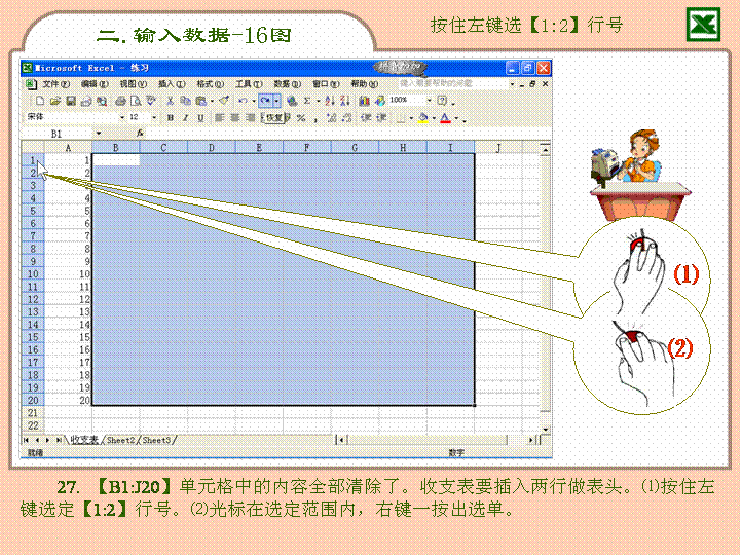Screen dimensions: 740x555
Task: Select column header C
Action: click(x=163, y=147)
